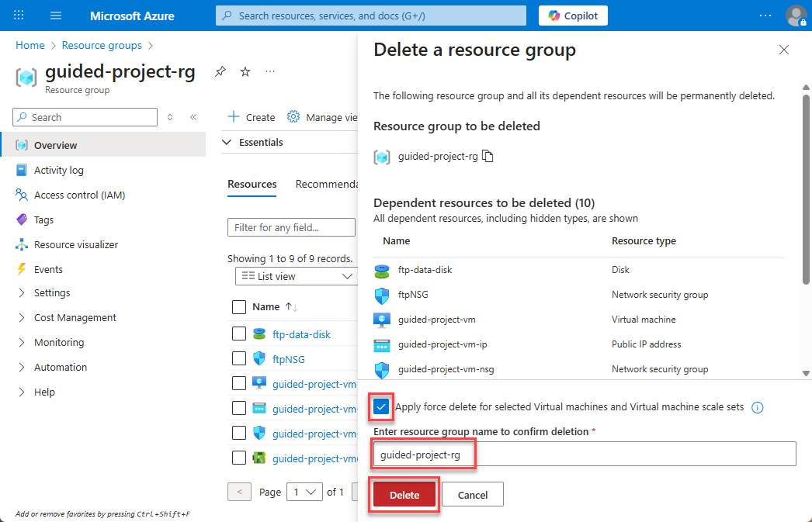Screen dimensions: 812x522
Task: Switch to the Recommendations tab
Action: click(326, 184)
